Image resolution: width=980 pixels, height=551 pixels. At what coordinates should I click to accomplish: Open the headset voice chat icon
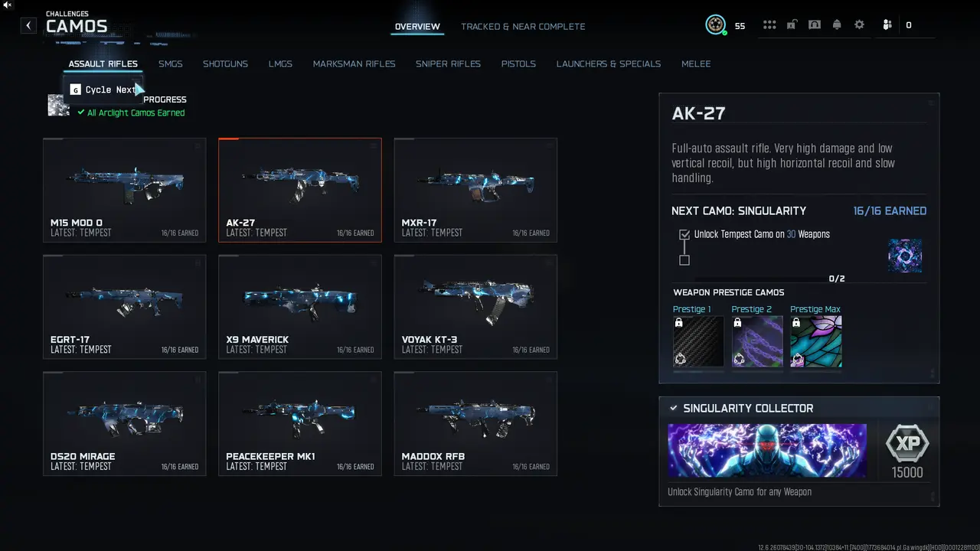point(815,25)
